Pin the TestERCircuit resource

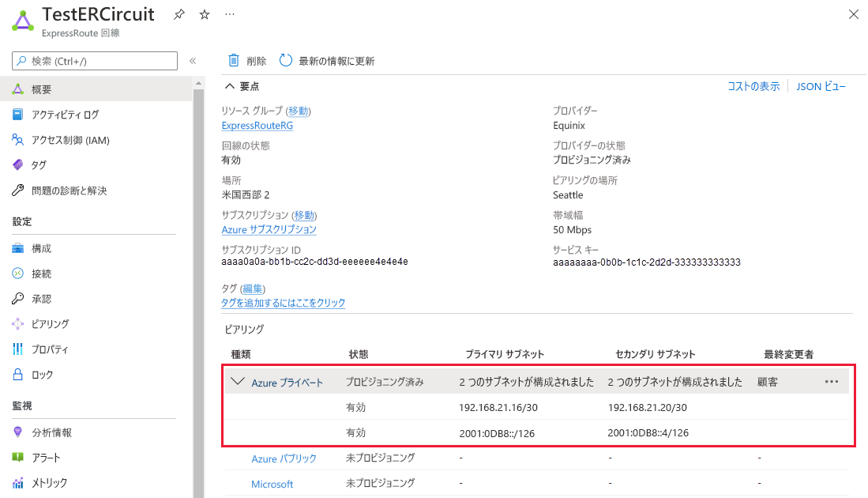point(178,15)
